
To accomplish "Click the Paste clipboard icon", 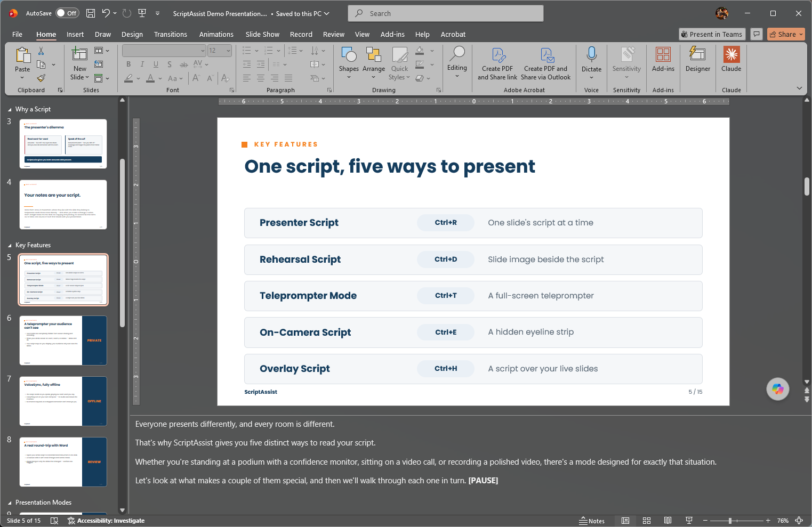I will tap(22, 55).
